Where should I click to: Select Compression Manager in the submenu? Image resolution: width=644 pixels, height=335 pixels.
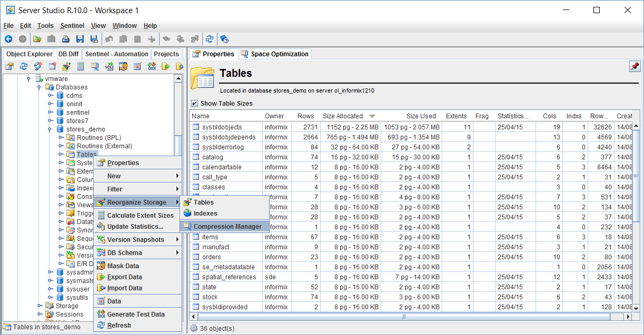click(x=227, y=227)
